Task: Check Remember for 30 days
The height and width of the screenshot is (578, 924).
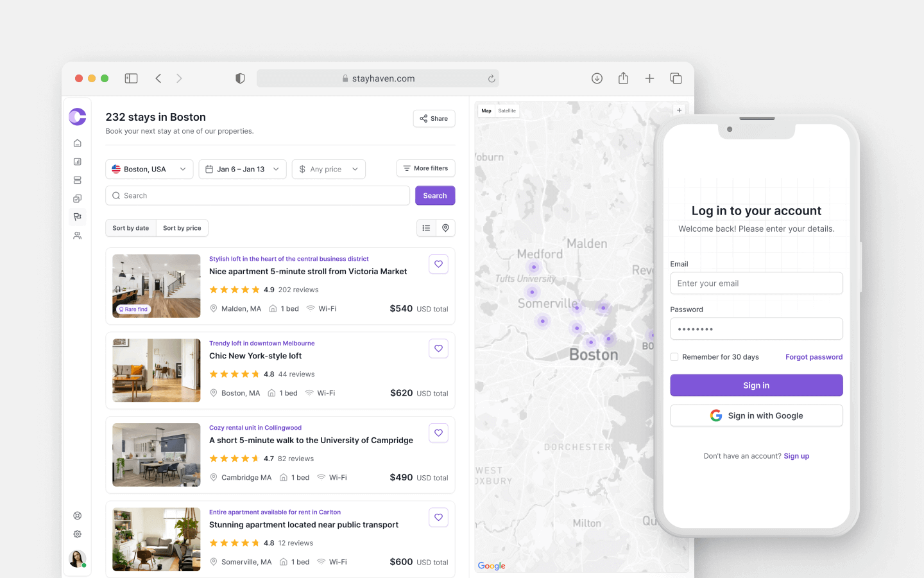Action: [x=674, y=357]
